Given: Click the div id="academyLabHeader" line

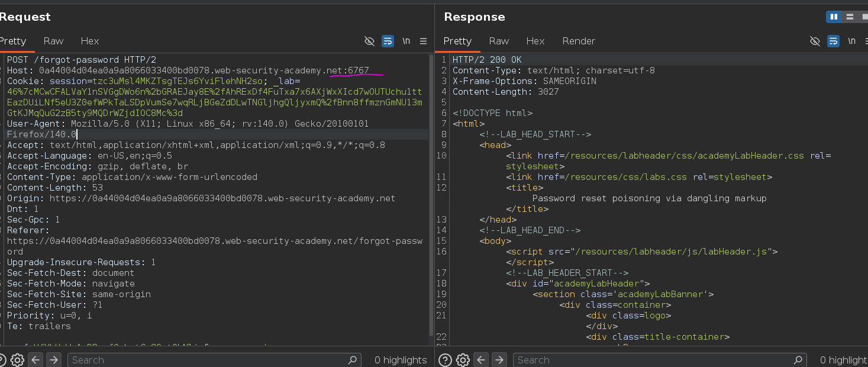Looking at the screenshot, I should [x=578, y=284].
